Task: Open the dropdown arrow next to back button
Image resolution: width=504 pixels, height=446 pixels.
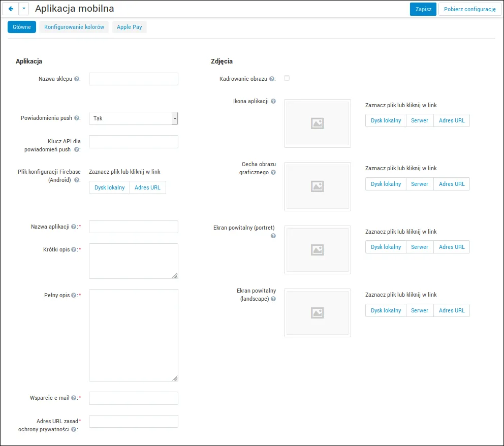Action: pos(24,9)
